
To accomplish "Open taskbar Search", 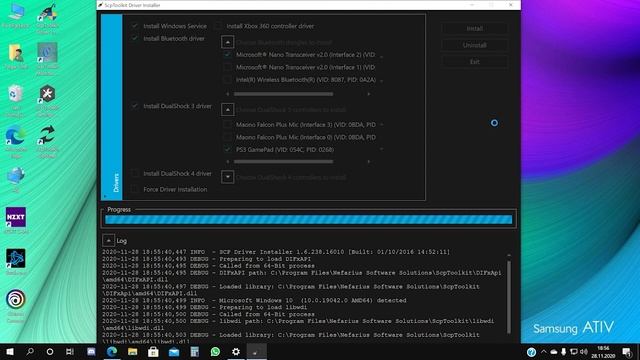I will click(x=30, y=351).
